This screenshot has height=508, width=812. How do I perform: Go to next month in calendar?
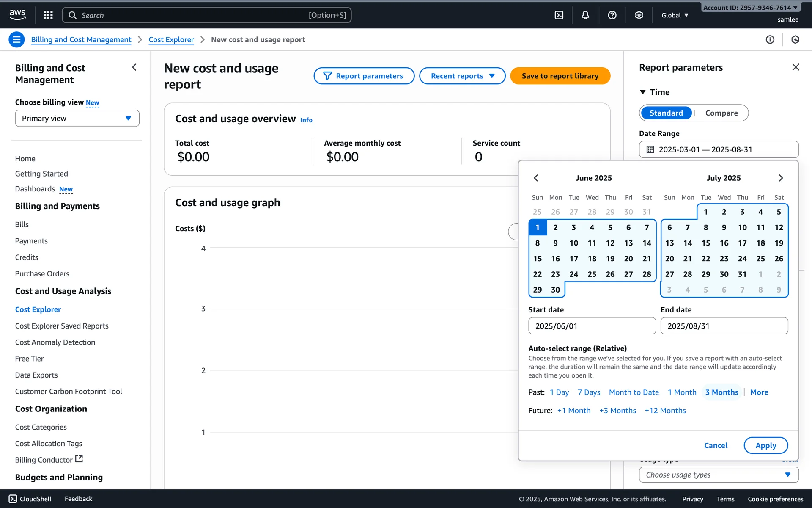pyautogui.click(x=781, y=178)
